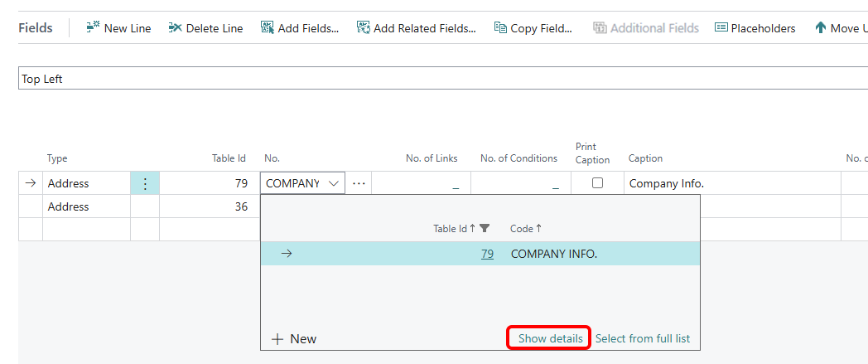The height and width of the screenshot is (364, 868).
Task: Open row options three-dot menu for Address
Action: coord(145,183)
